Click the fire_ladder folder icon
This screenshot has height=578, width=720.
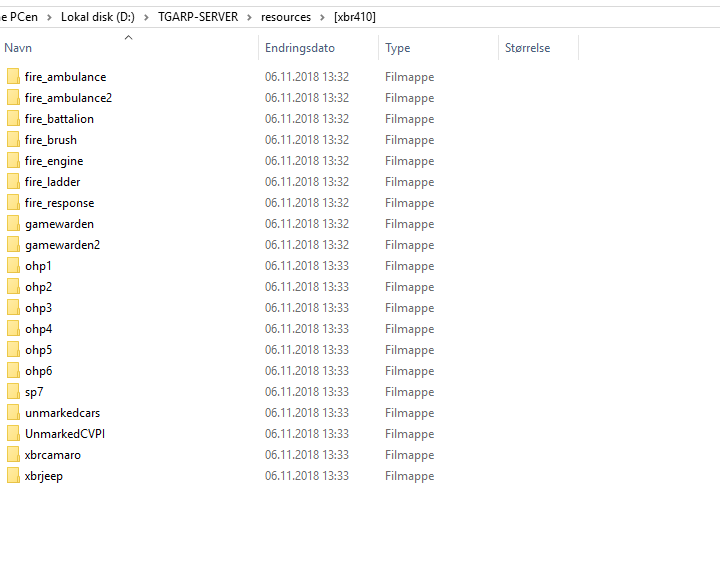click(13, 182)
